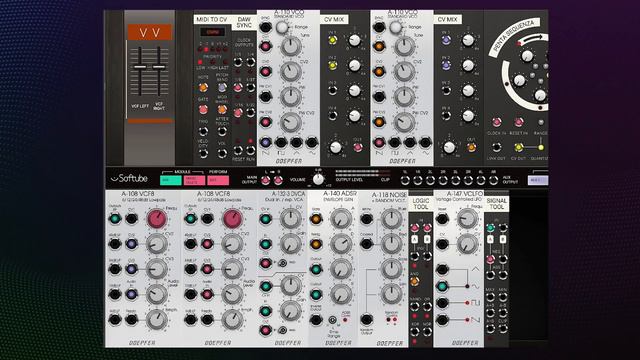Click the purple IN 2 jack on second CV Mix
The height and width of the screenshot is (360, 640).
point(446,65)
